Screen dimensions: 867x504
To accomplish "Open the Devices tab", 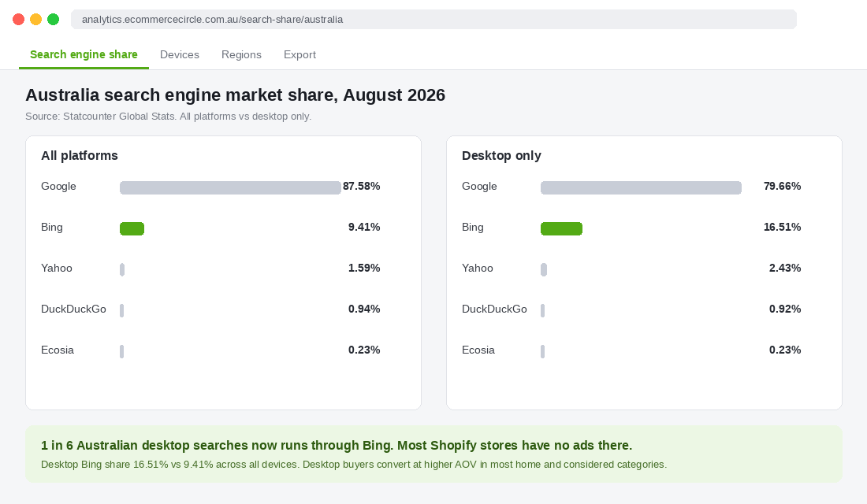I will pyautogui.click(x=180, y=54).
